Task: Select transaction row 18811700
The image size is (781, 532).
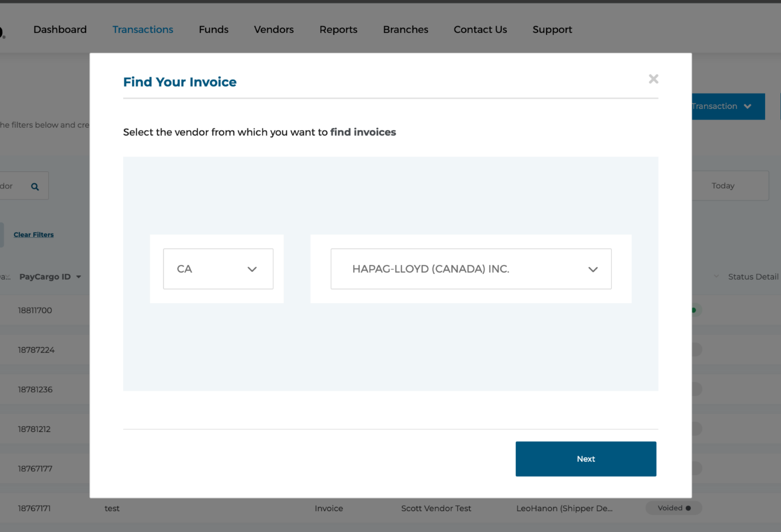Action: pyautogui.click(x=35, y=310)
